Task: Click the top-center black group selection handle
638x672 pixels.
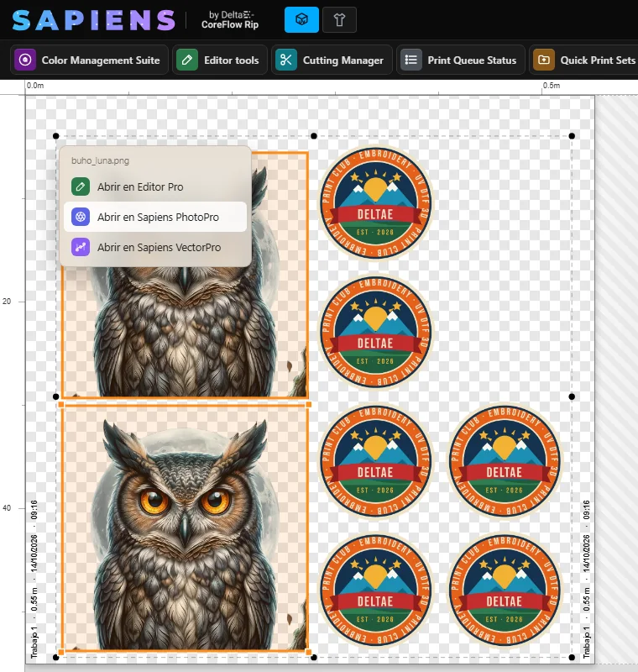Action: 314,136
